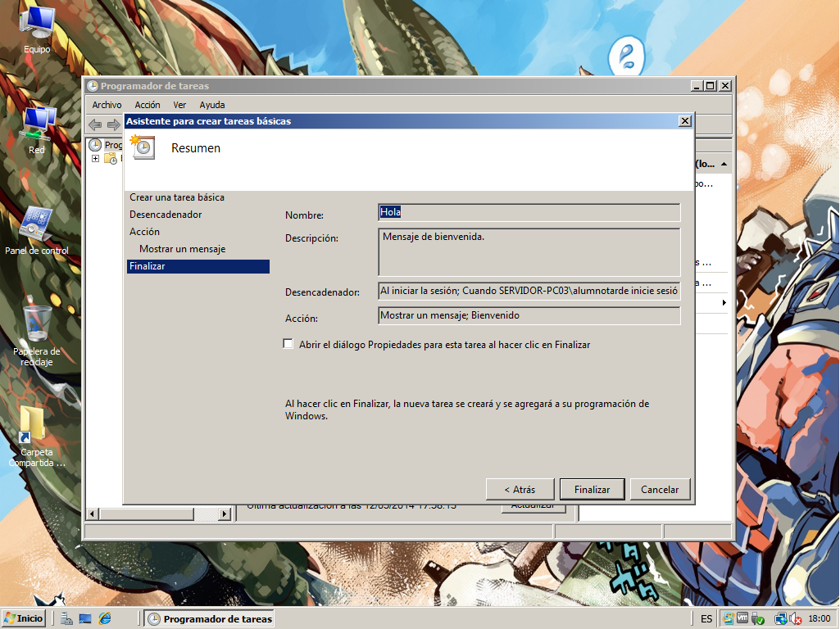Click the safely remove hardware tray icon
Screen dimensions: 840x629
757,619
